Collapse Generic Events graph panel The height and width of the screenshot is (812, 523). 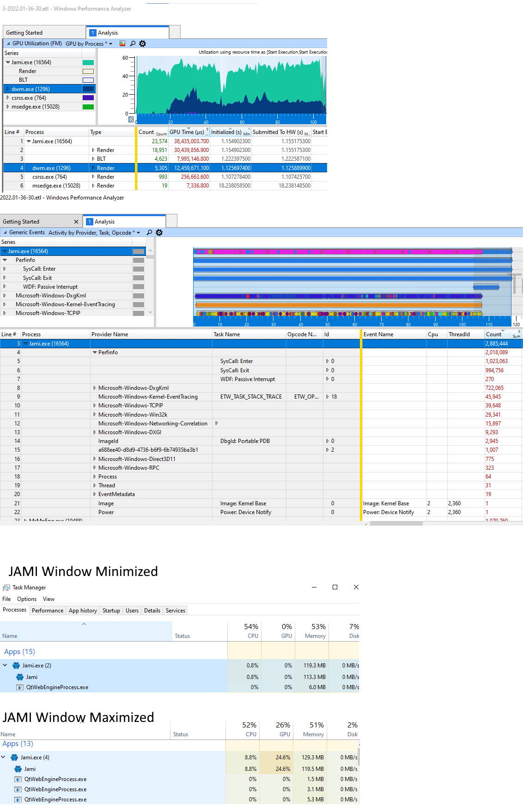5,232
